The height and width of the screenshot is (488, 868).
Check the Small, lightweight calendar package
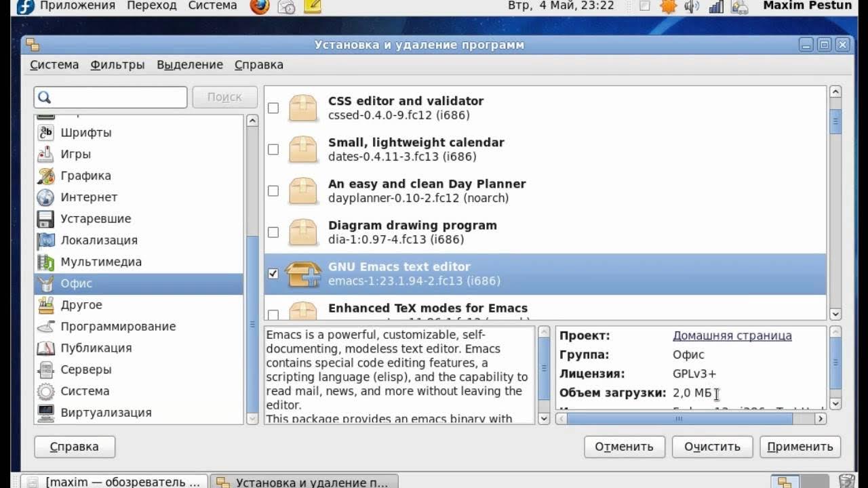tap(273, 149)
